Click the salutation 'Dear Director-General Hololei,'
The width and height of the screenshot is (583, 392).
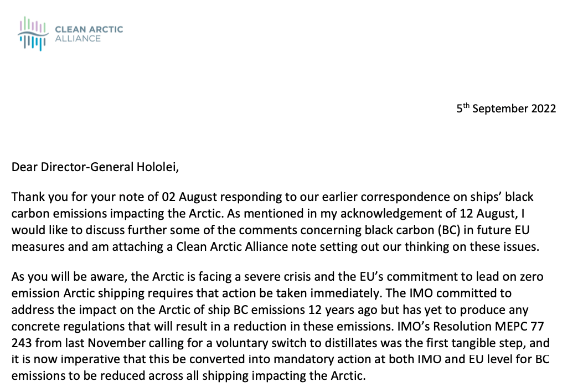95,167
